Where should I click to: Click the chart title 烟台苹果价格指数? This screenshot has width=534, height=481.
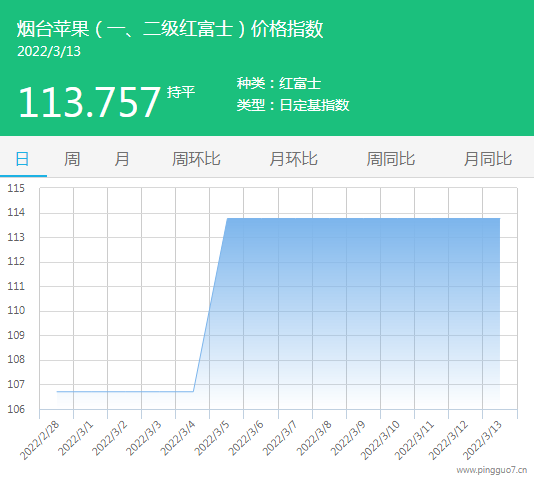(170, 29)
